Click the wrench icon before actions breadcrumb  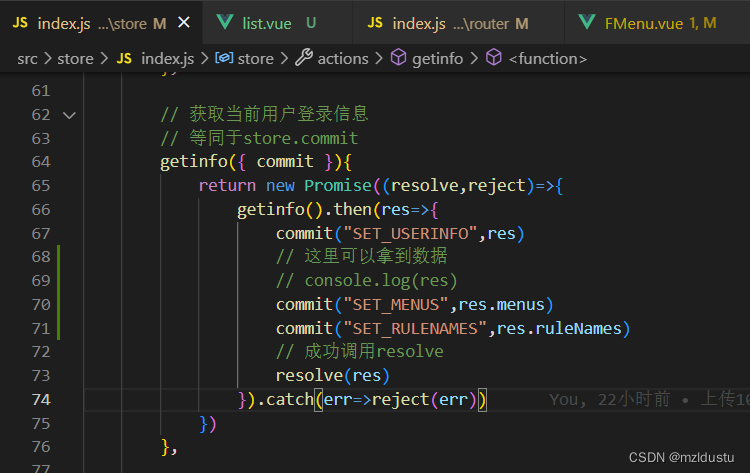(x=304, y=58)
